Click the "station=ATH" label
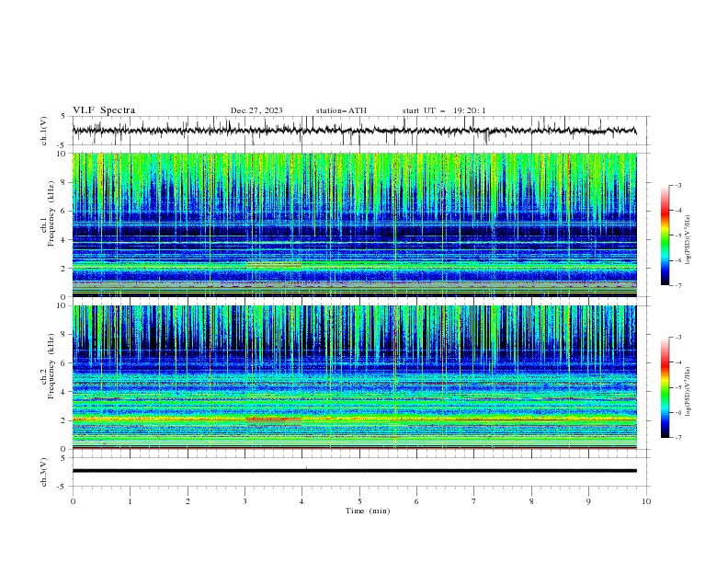This screenshot has width=728, height=563. pyautogui.click(x=341, y=110)
